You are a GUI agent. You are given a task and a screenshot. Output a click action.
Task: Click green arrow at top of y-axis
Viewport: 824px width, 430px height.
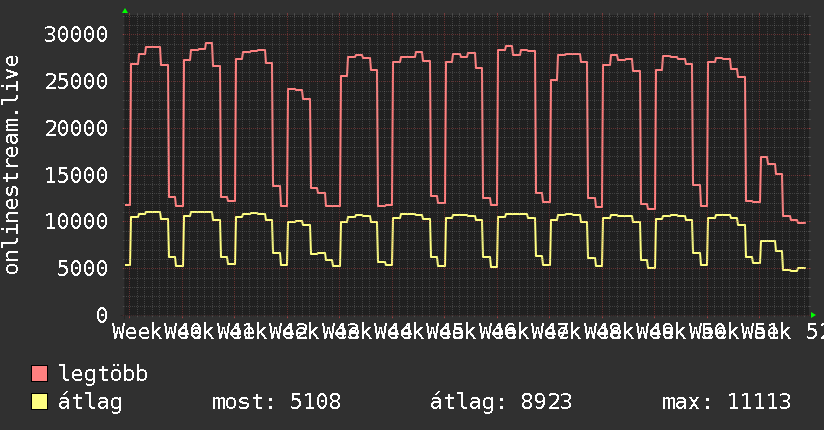125,11
